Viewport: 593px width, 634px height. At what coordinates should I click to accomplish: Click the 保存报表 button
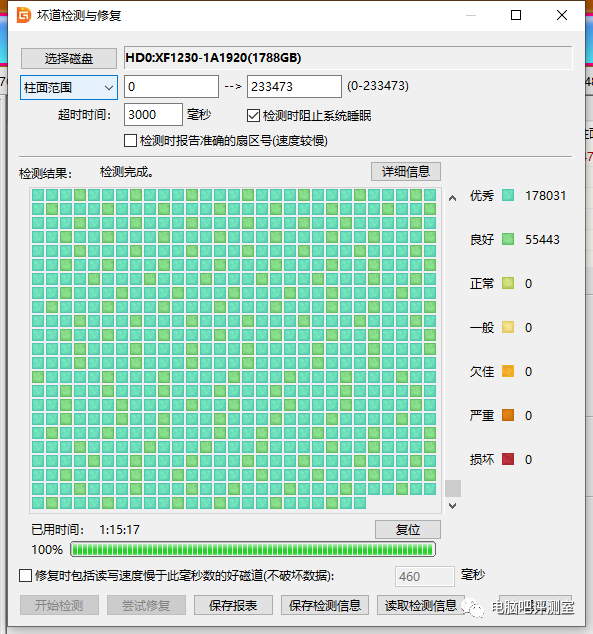pos(233,605)
